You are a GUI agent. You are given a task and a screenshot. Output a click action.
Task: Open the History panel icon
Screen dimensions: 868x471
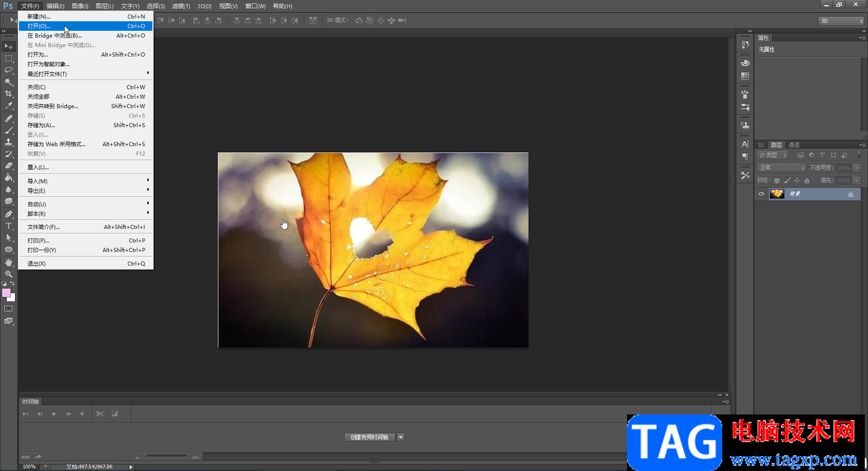point(745,44)
